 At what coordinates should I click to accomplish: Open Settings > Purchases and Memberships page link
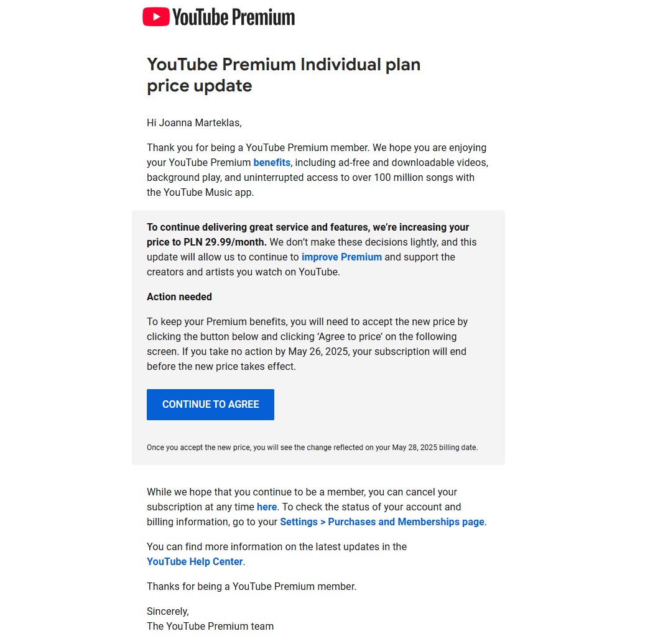coord(382,522)
